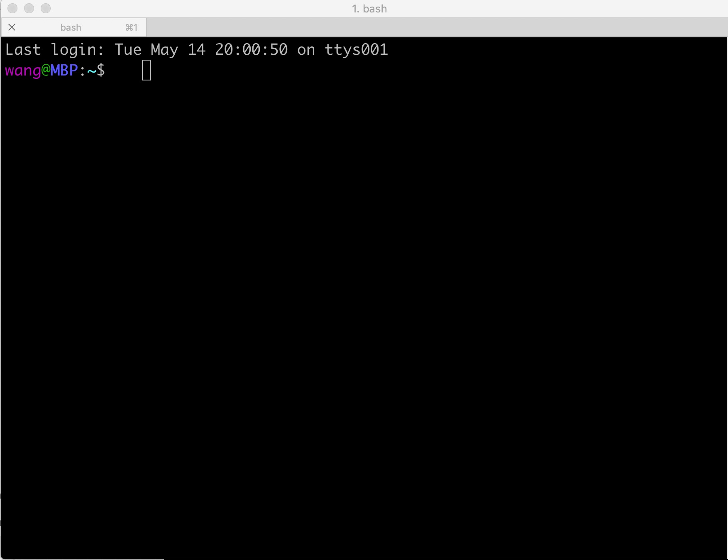The height and width of the screenshot is (560, 728).
Task: Click the cyan "~" directory symbol
Action: pos(91,71)
